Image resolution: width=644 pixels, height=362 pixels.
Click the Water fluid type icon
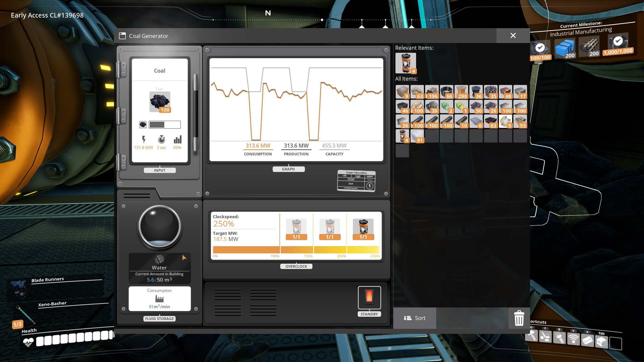(159, 259)
